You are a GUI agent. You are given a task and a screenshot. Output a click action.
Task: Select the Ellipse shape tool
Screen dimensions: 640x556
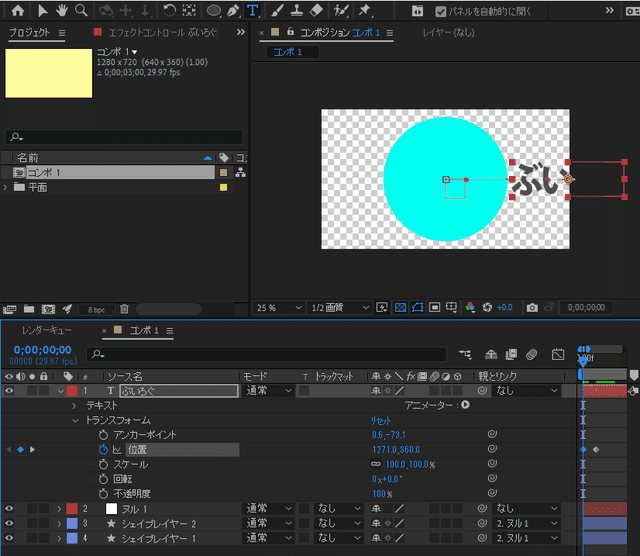[x=213, y=11]
